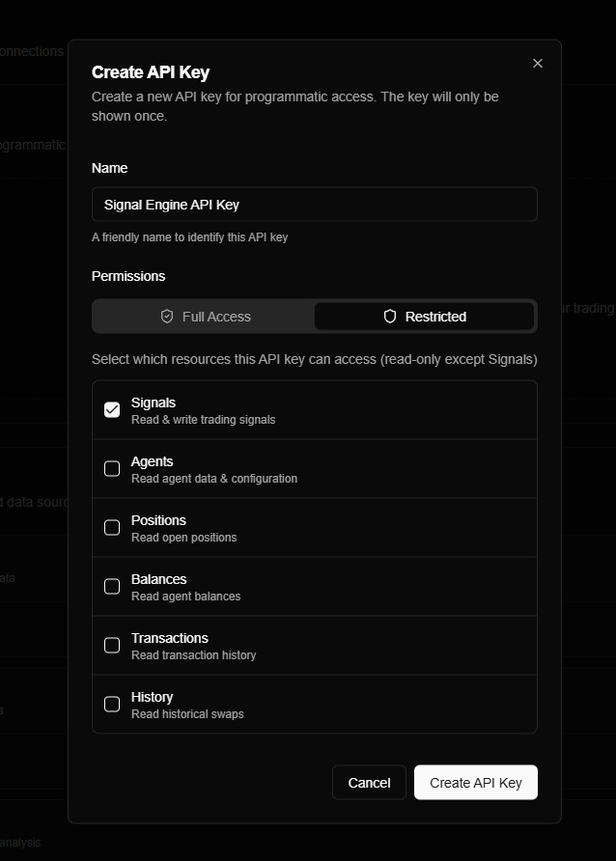Click the Create API Key button
The height and width of the screenshot is (861, 616).
475,783
